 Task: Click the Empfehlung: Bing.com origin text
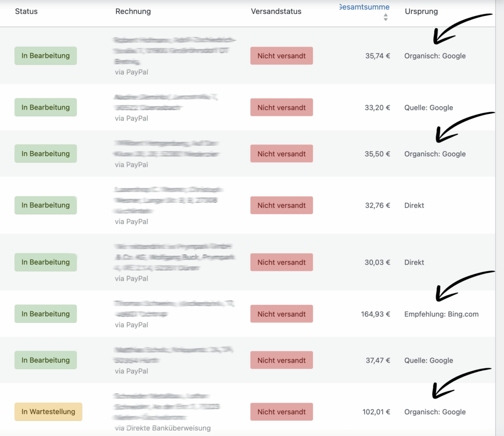(441, 314)
